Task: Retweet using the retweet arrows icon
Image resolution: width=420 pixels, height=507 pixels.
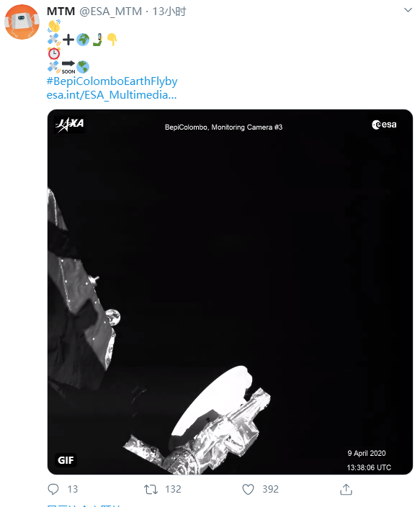Action: point(151,490)
